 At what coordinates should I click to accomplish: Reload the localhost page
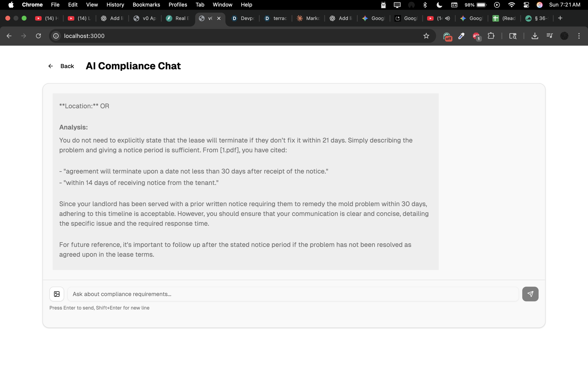(x=38, y=36)
